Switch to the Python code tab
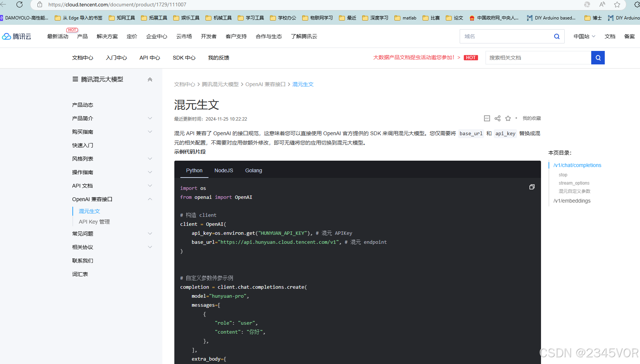Image resolution: width=640 pixels, height=364 pixels. (x=194, y=170)
